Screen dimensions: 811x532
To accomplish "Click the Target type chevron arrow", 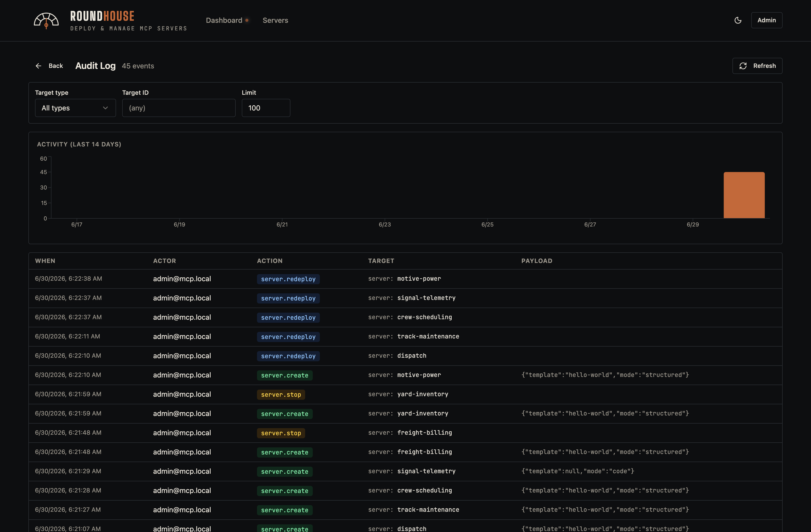I will point(105,108).
